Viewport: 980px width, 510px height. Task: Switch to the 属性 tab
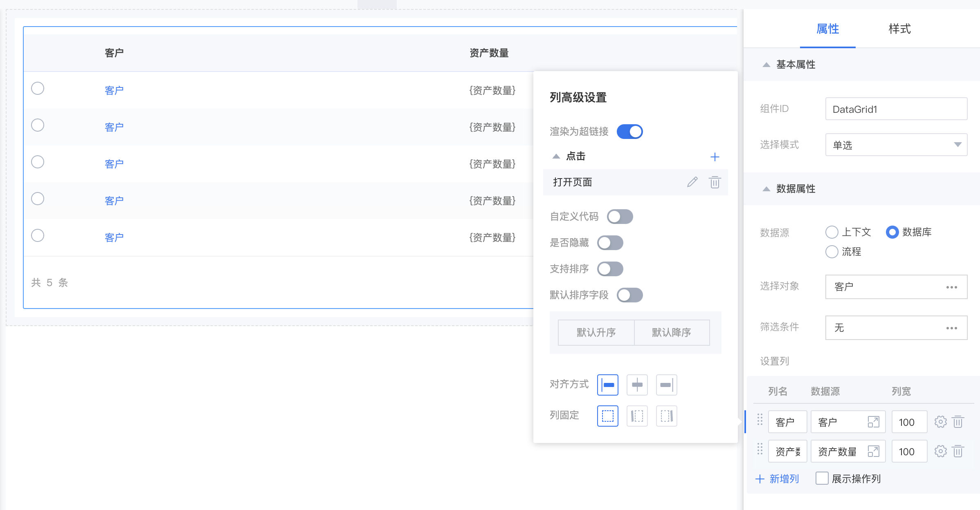[x=827, y=29]
